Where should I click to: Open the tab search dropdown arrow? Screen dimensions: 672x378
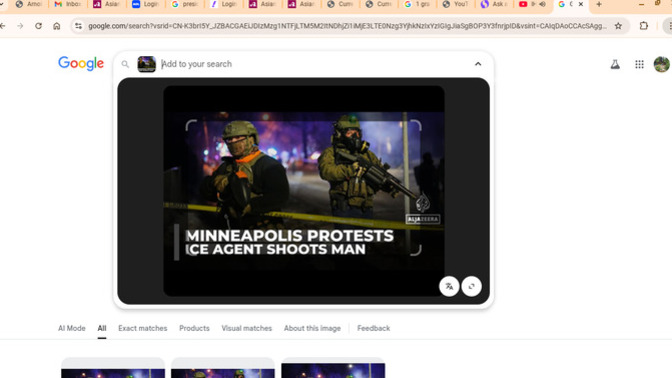point(1,4)
